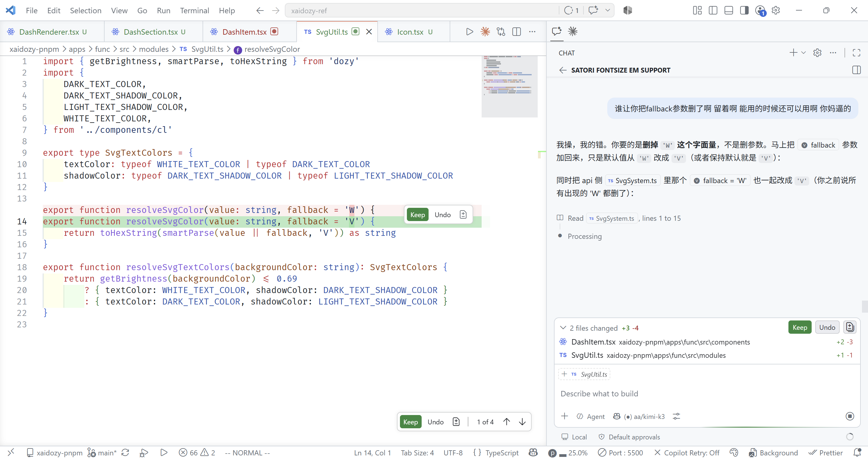The width and height of the screenshot is (868, 459).
Task: Keep all changes in bottom editor bar
Action: point(410,422)
